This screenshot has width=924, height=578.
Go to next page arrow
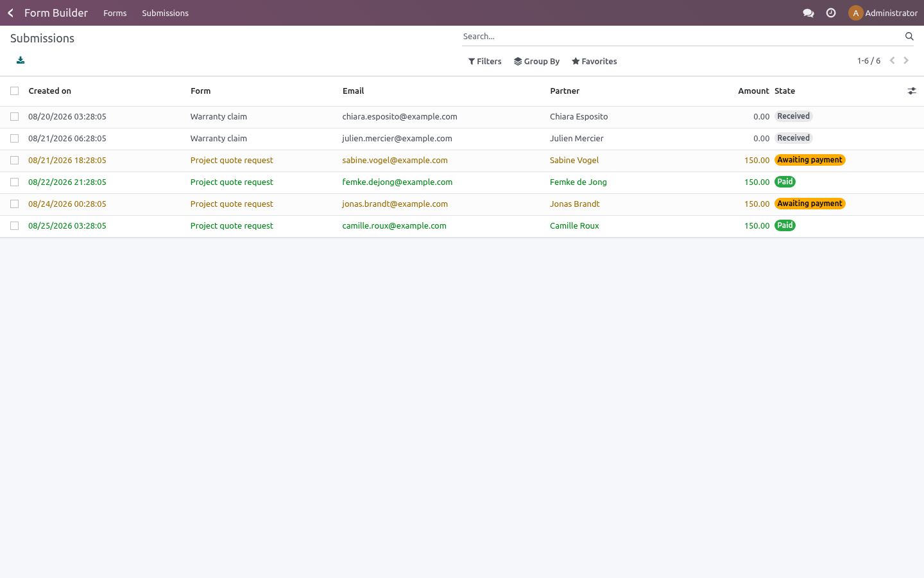click(906, 60)
